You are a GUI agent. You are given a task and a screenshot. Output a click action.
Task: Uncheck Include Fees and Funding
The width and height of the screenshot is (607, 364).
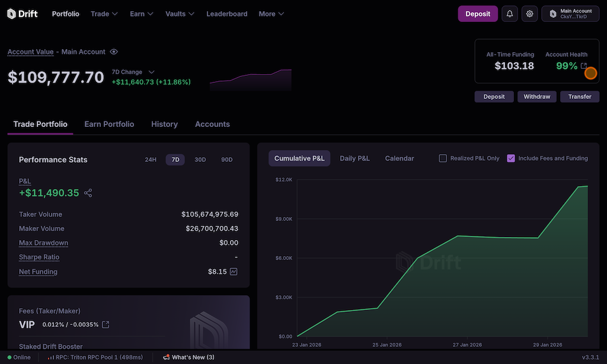pyautogui.click(x=511, y=158)
